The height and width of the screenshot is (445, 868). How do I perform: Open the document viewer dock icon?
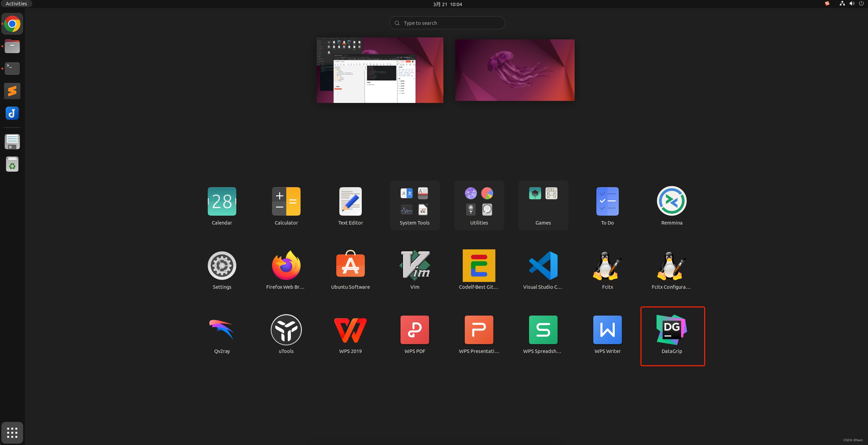(x=12, y=142)
